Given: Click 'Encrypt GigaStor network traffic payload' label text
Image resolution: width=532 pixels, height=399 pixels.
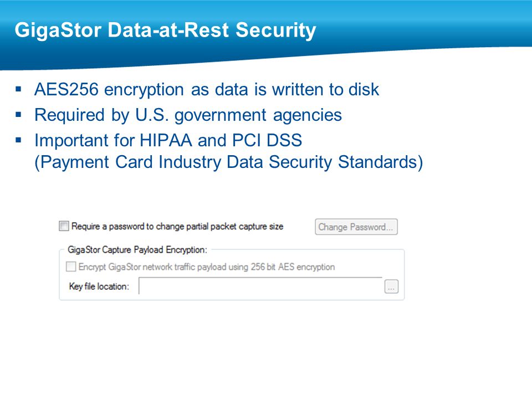Looking at the screenshot, I should [153, 267].
